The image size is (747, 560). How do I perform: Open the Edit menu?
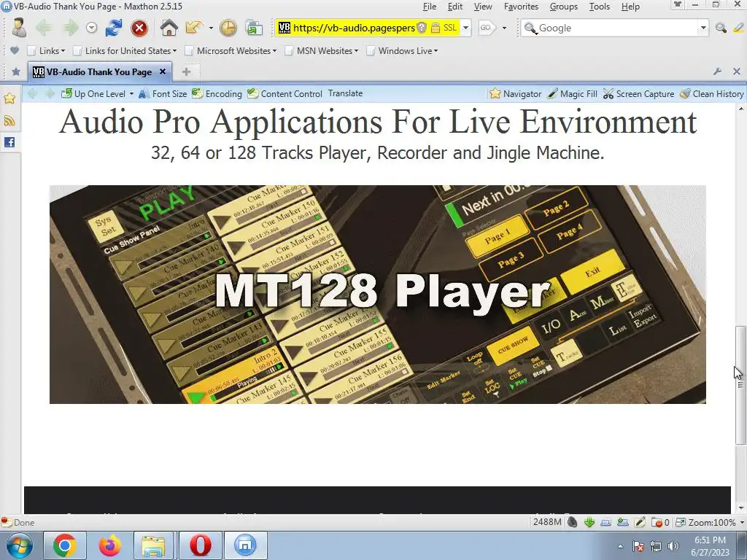(455, 6)
